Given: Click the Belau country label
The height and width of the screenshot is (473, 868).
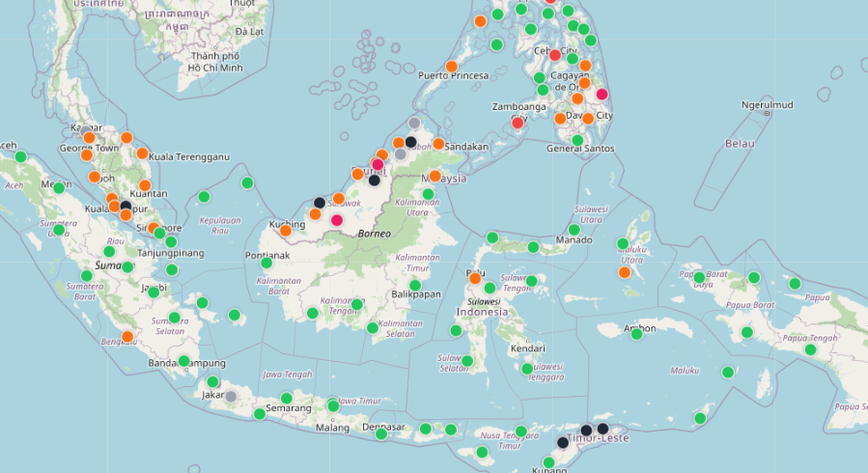Looking at the screenshot, I should click(740, 143).
